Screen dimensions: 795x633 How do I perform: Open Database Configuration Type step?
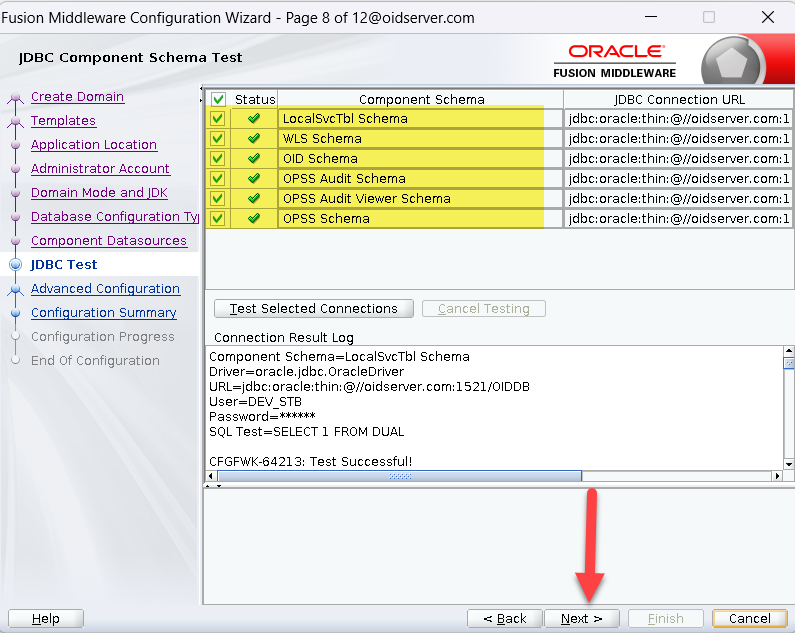115,217
